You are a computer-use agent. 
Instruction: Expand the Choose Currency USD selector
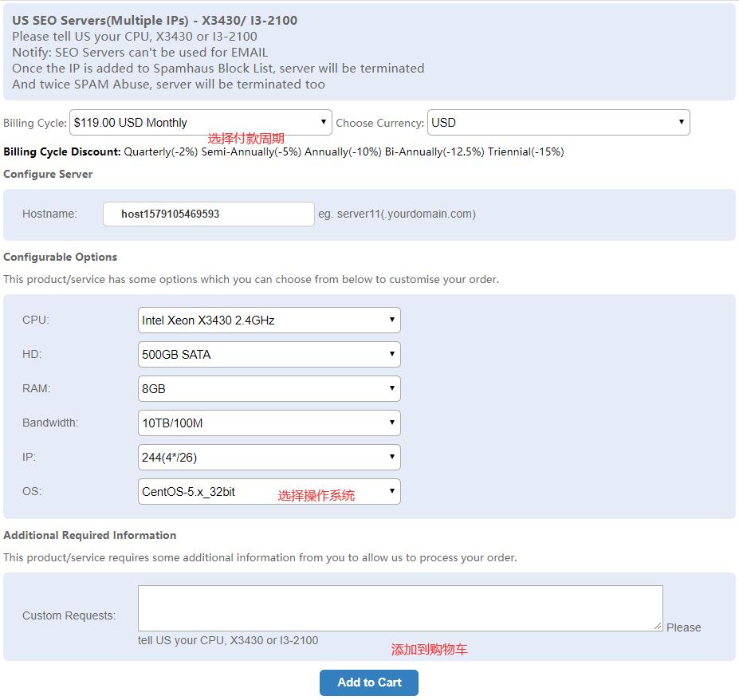pyautogui.click(x=558, y=123)
